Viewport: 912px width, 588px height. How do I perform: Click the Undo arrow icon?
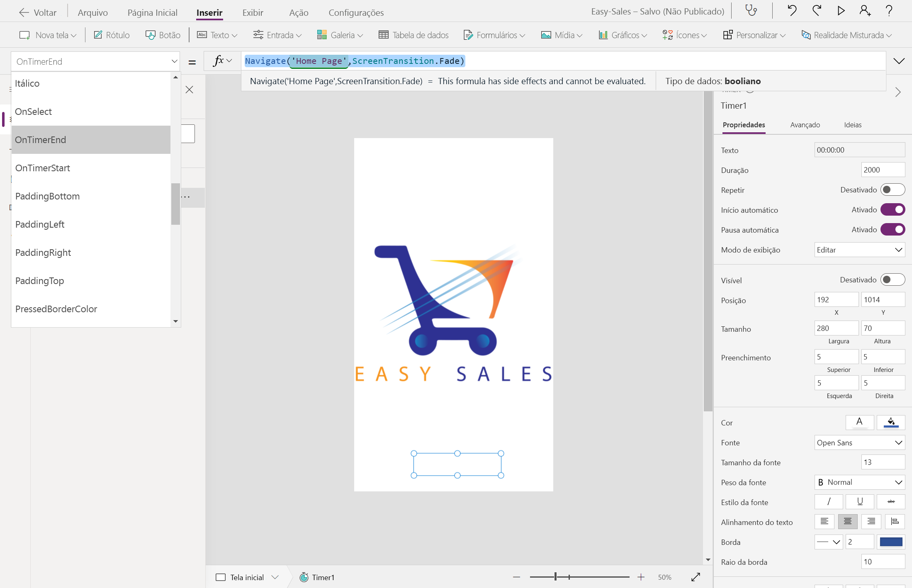click(x=792, y=11)
